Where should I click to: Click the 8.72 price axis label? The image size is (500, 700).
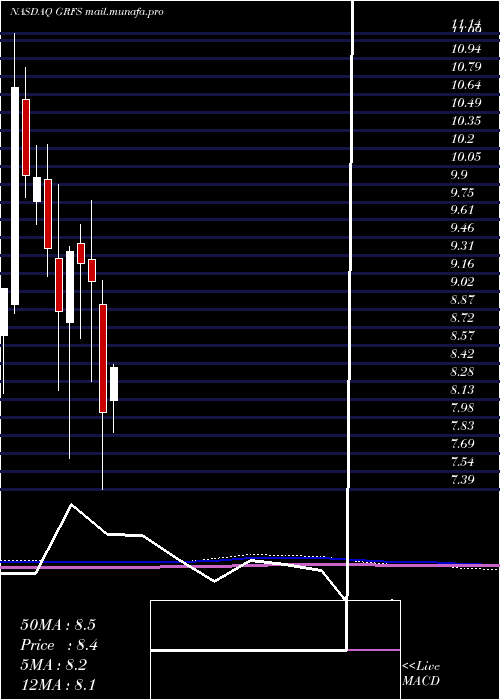(x=462, y=318)
